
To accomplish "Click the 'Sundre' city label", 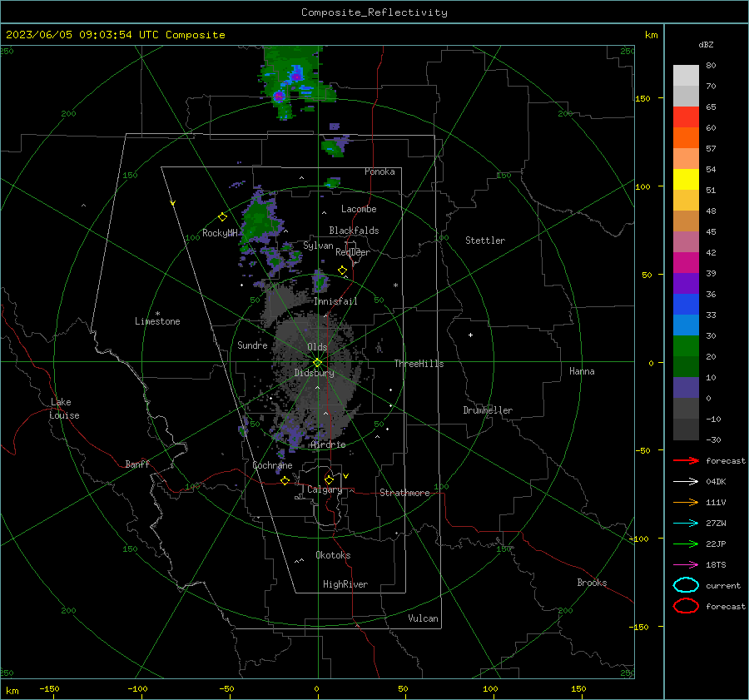I will click(252, 345).
